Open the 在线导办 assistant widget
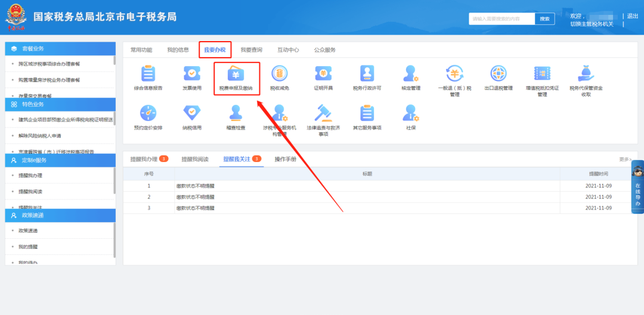This screenshot has height=315, width=644. pos(637,186)
